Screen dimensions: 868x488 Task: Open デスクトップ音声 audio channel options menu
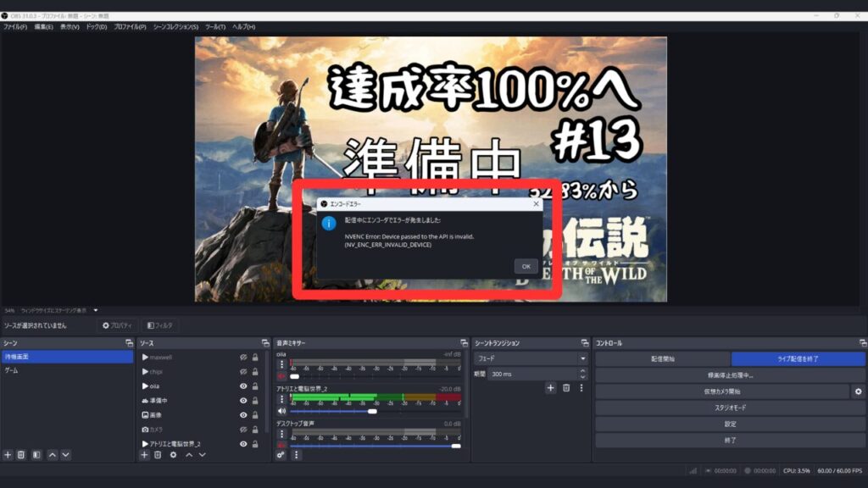coord(281,435)
